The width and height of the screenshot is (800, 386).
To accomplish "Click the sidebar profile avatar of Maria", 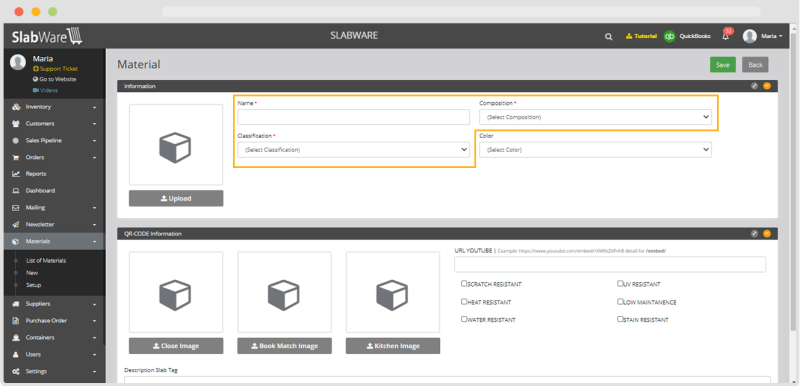I will pyautogui.click(x=18, y=62).
